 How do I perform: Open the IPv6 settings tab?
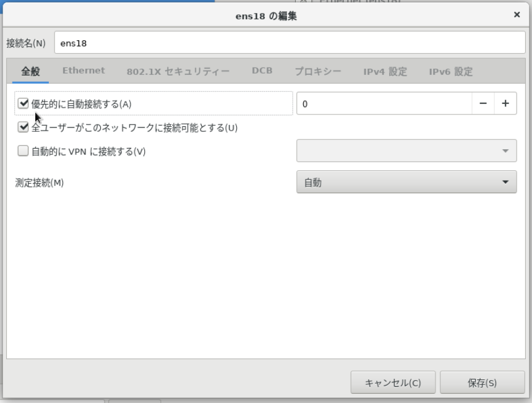(450, 71)
